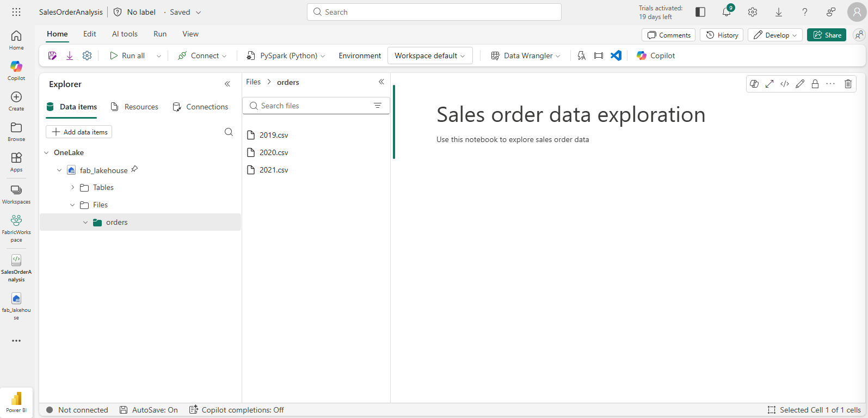Open the header download icon

[779, 12]
